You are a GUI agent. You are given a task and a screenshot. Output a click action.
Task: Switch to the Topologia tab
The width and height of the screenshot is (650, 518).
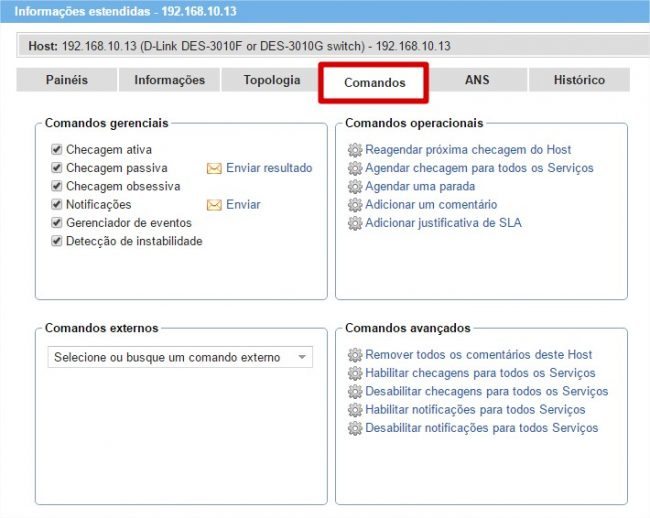pos(271,80)
